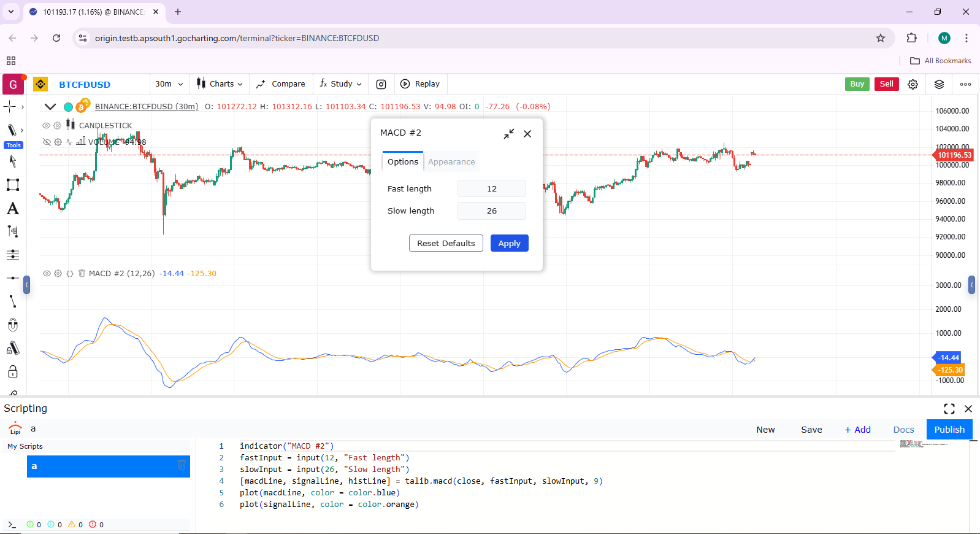The image size is (980, 534).
Task: Toggle visibility of the CANDLESTICK series
Action: coord(46,125)
